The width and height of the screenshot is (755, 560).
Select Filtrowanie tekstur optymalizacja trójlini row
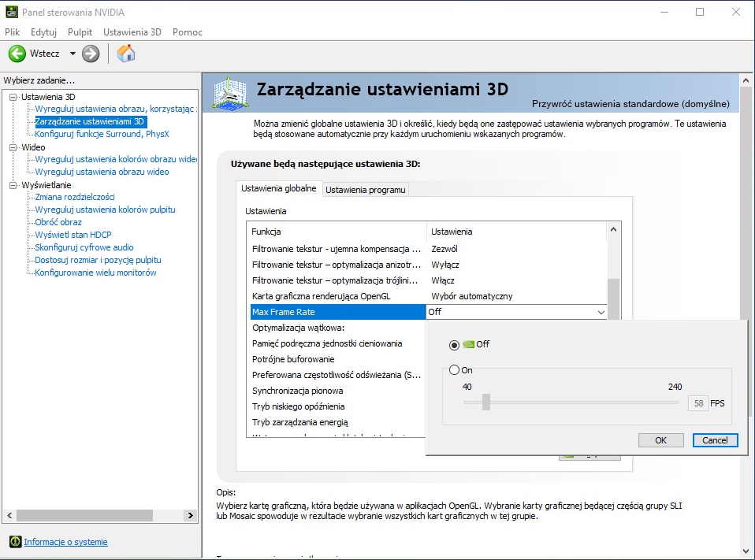[x=429, y=280]
